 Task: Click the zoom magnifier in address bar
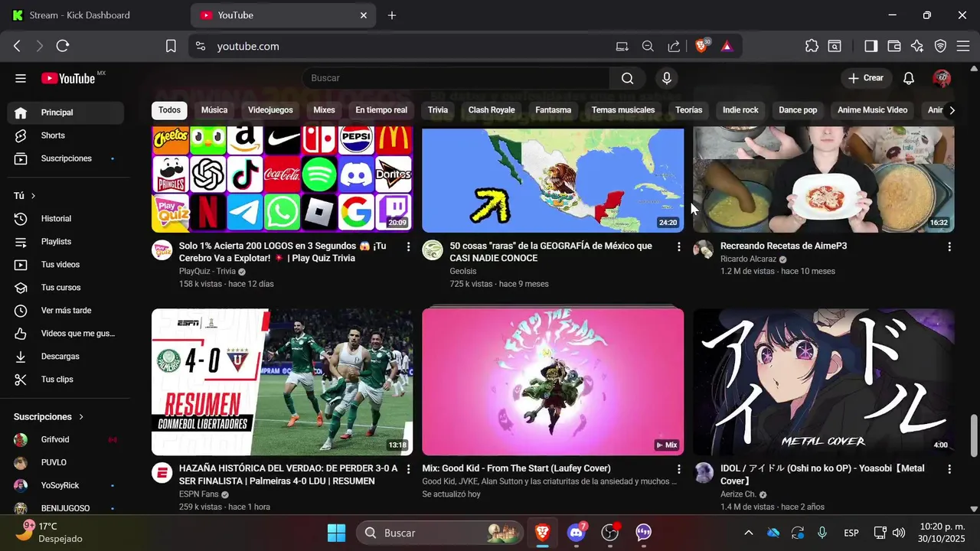[648, 46]
